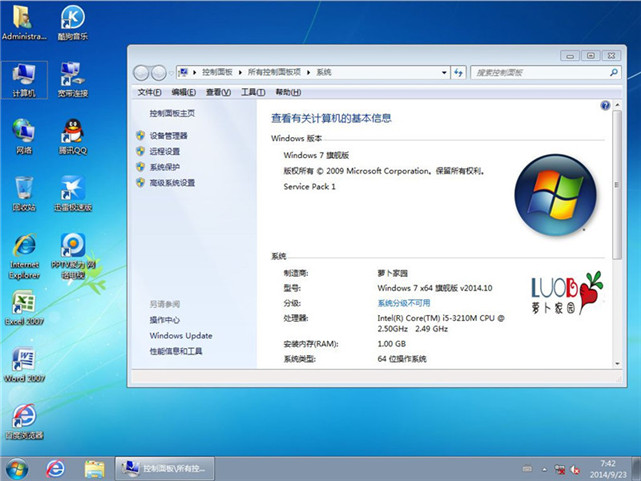The height and width of the screenshot is (481, 641).
Task: Expand arrow after 控制面板 in breadcrumb
Action: tap(240, 72)
